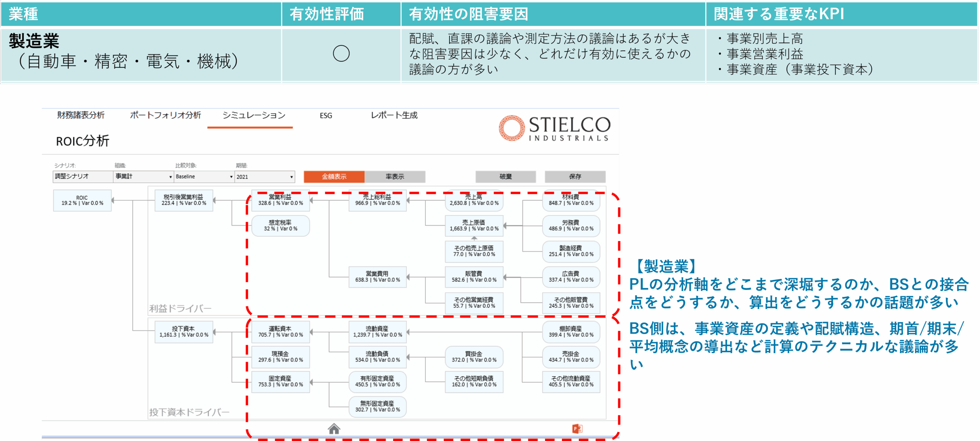Click the arrow beside 売上原価 node

pos(505,226)
